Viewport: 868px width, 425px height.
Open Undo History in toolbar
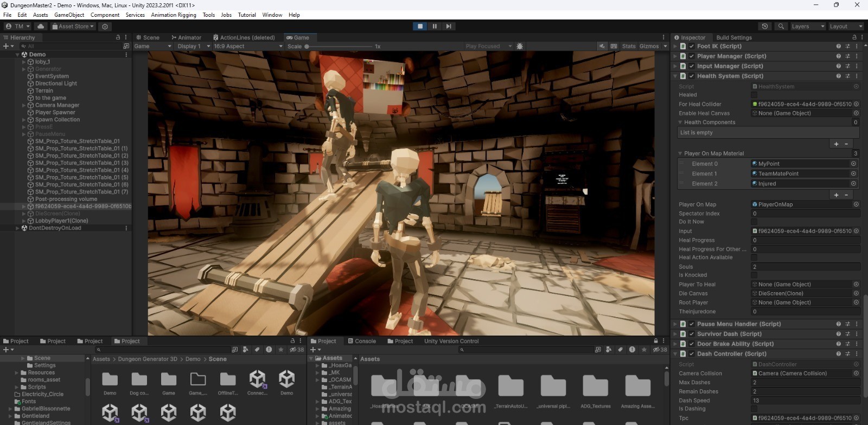click(x=765, y=26)
